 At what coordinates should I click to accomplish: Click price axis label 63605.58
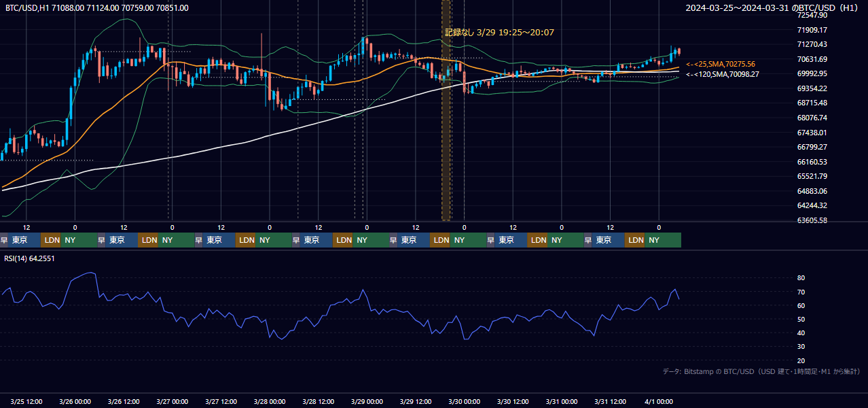812,220
